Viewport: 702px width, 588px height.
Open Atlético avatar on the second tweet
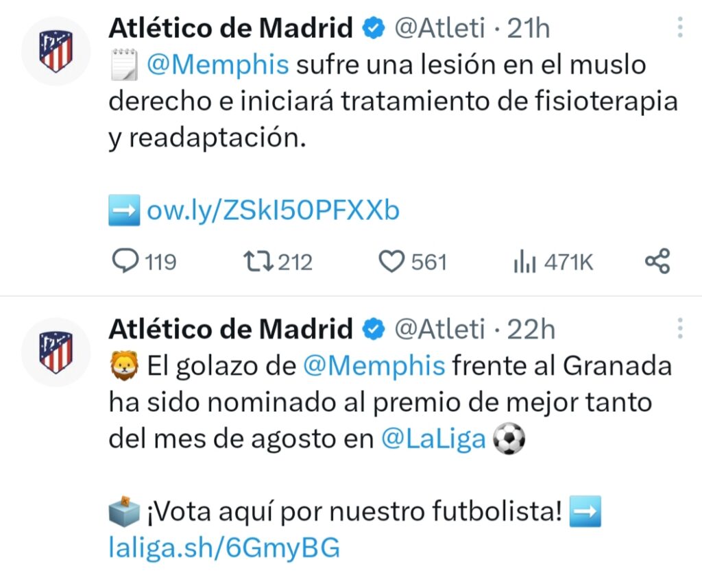pos(56,352)
